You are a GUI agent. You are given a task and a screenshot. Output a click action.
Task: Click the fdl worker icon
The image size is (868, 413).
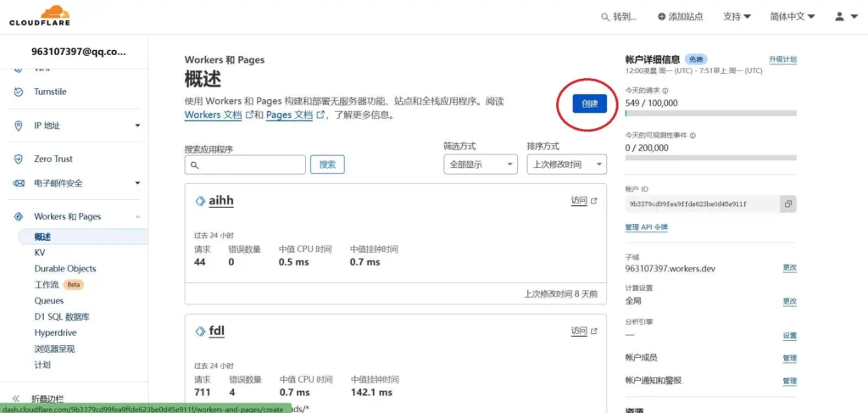[200, 331]
